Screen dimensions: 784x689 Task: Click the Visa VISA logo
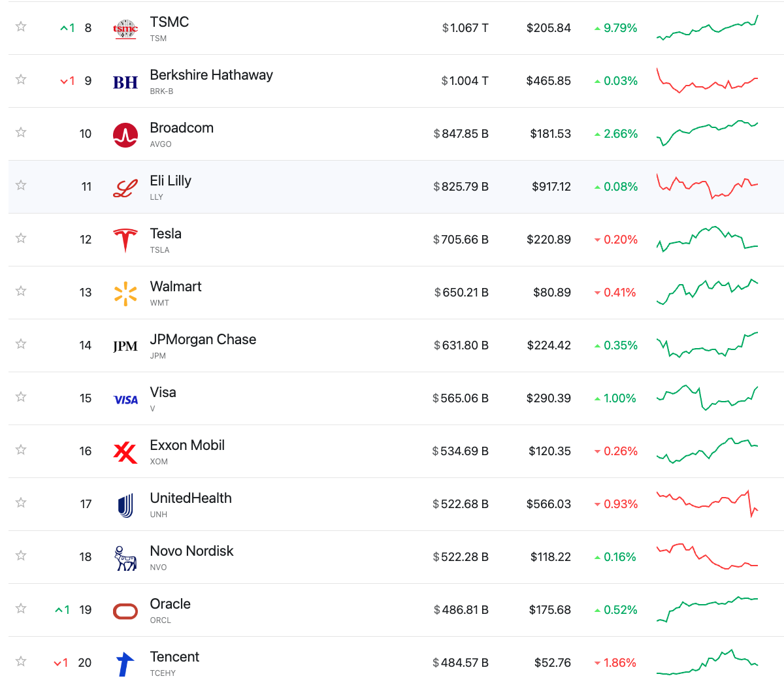pyautogui.click(x=125, y=400)
